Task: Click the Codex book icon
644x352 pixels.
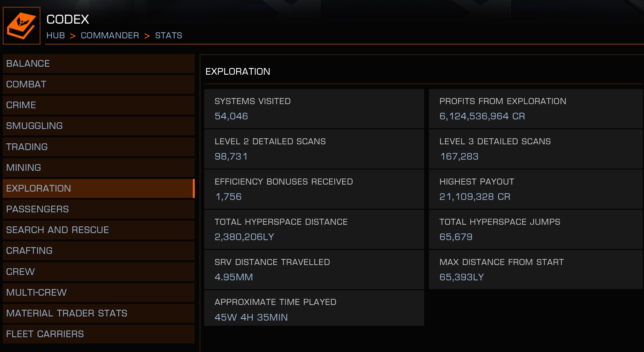Action: pos(22,26)
